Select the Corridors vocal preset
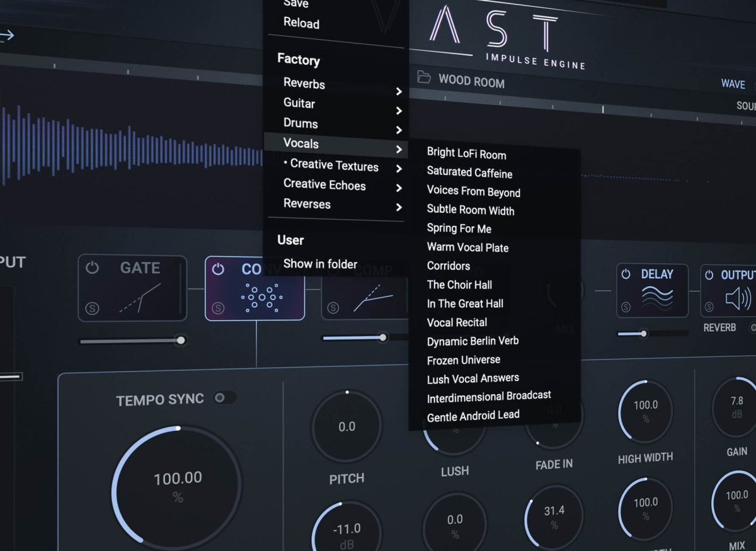Image resolution: width=756 pixels, height=551 pixels. tap(448, 266)
